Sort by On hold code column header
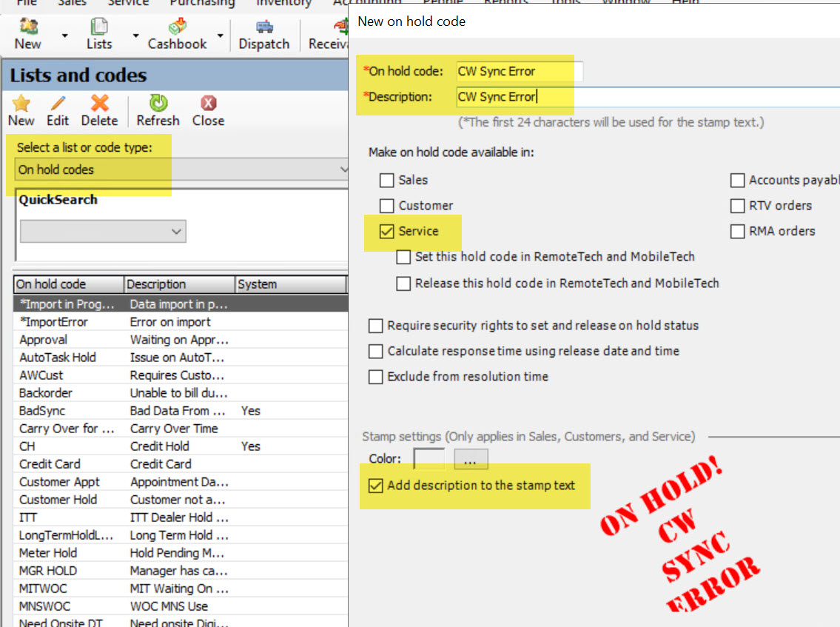 pos(69,284)
